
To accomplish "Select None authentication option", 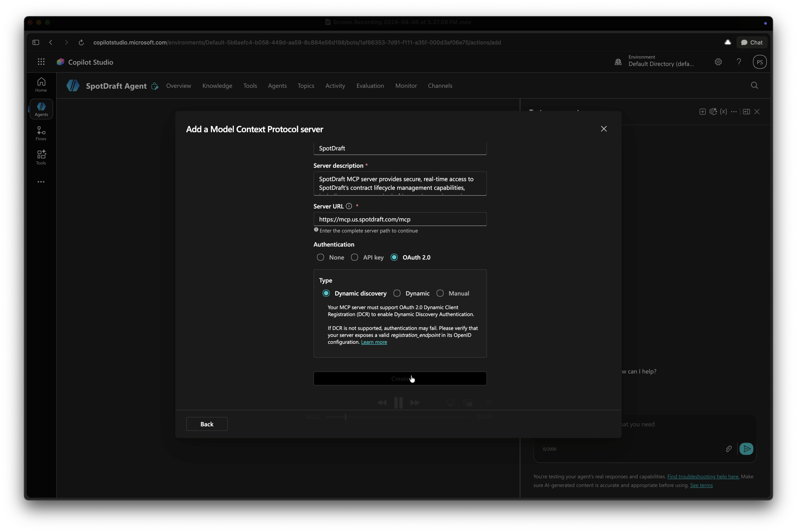I will tap(320, 258).
